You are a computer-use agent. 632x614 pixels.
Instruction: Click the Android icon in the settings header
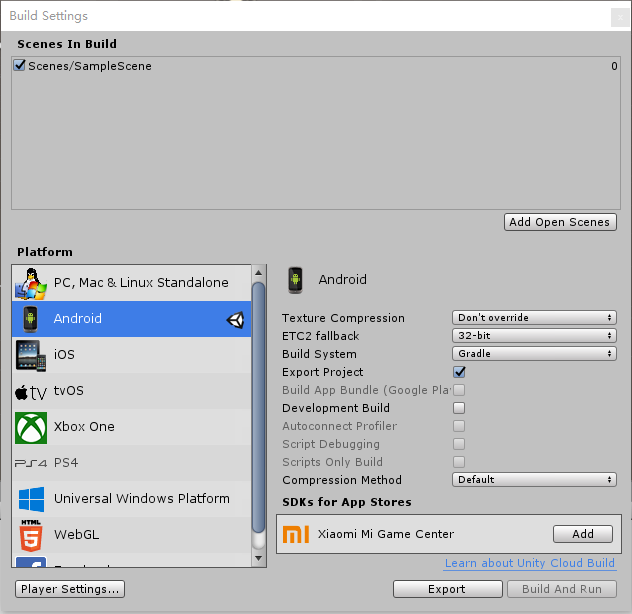[295, 280]
